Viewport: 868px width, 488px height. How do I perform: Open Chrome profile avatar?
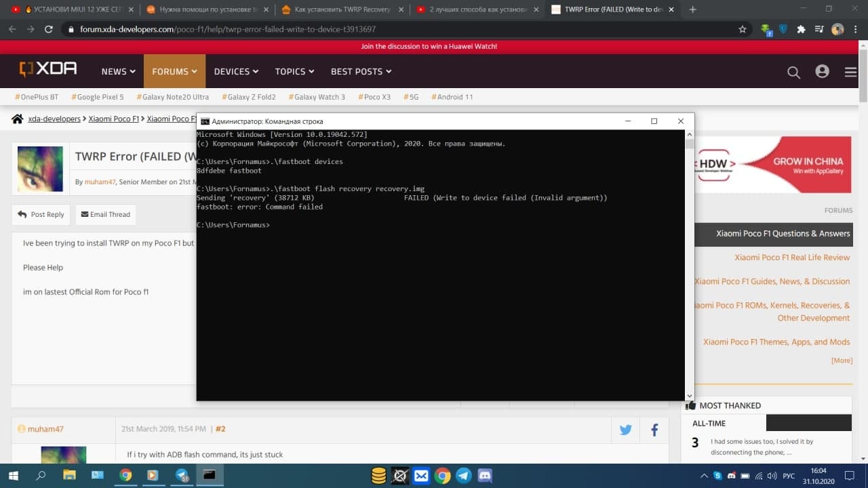(x=837, y=29)
